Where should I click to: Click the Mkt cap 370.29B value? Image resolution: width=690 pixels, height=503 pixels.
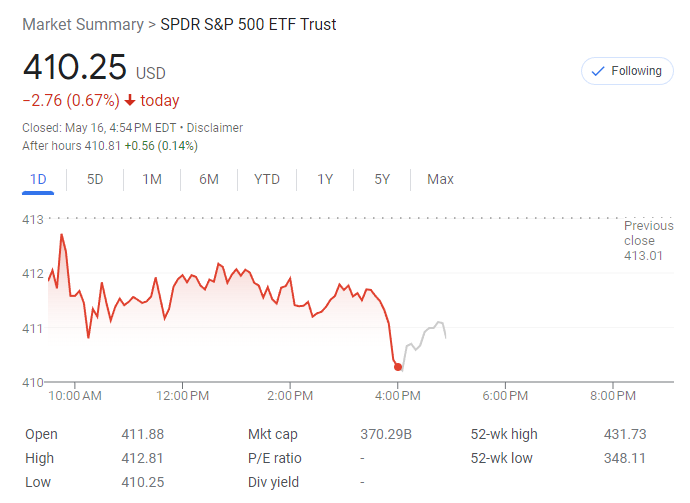(386, 434)
